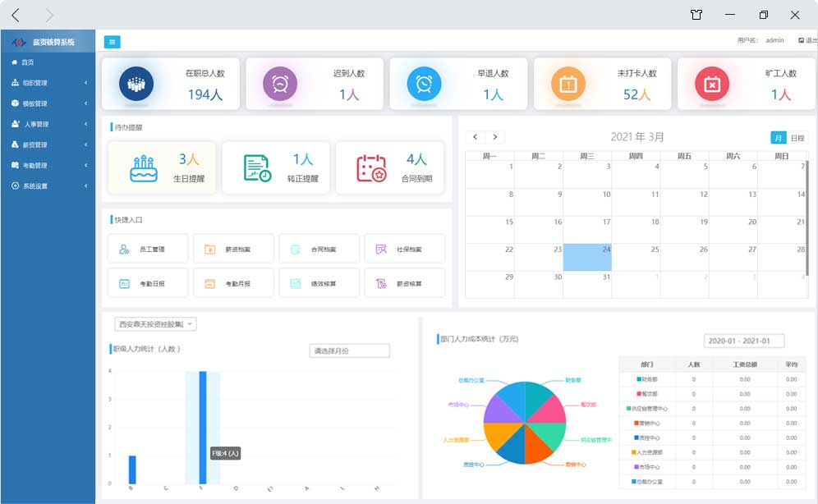Click the hamburger menu collapse icon
Image resolution: width=818 pixels, height=504 pixels.
point(113,42)
